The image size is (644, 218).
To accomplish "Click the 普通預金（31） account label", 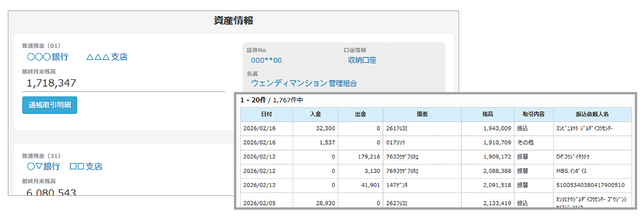I will click(41, 156).
